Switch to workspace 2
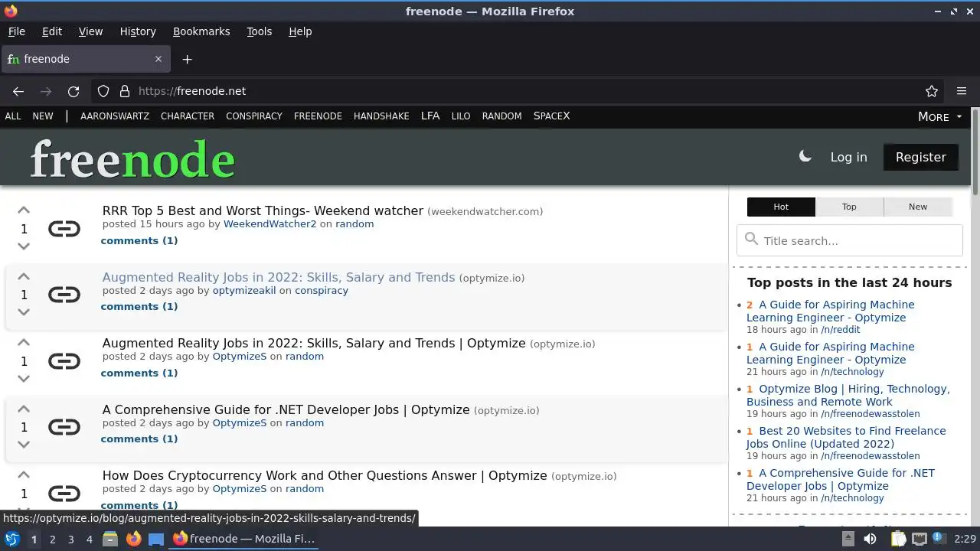Screen dimensions: 980x551 pos(52,540)
